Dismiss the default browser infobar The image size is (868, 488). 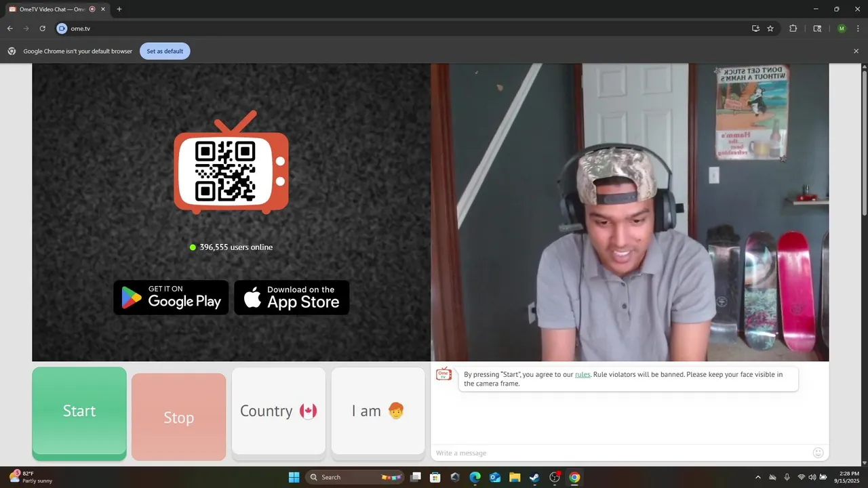[x=856, y=51]
